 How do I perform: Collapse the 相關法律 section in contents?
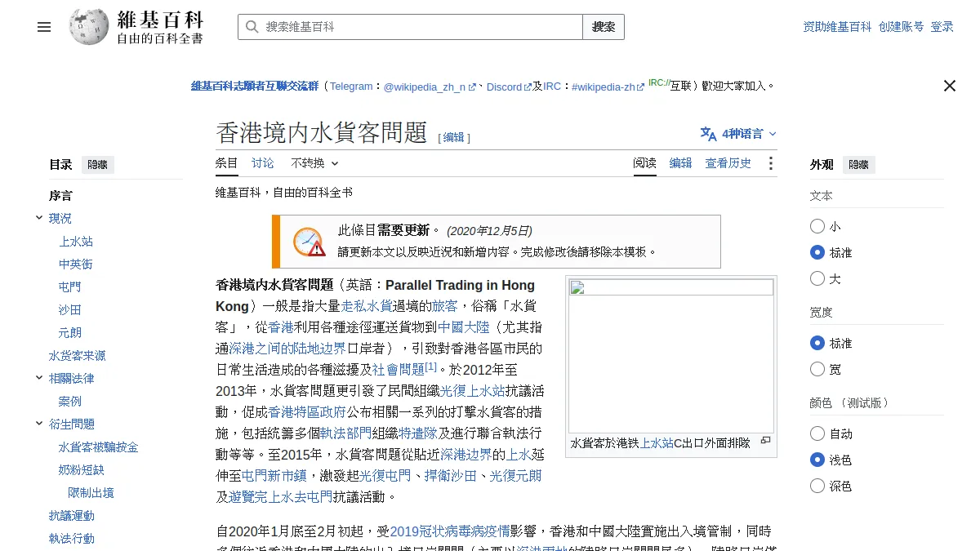[x=39, y=378]
